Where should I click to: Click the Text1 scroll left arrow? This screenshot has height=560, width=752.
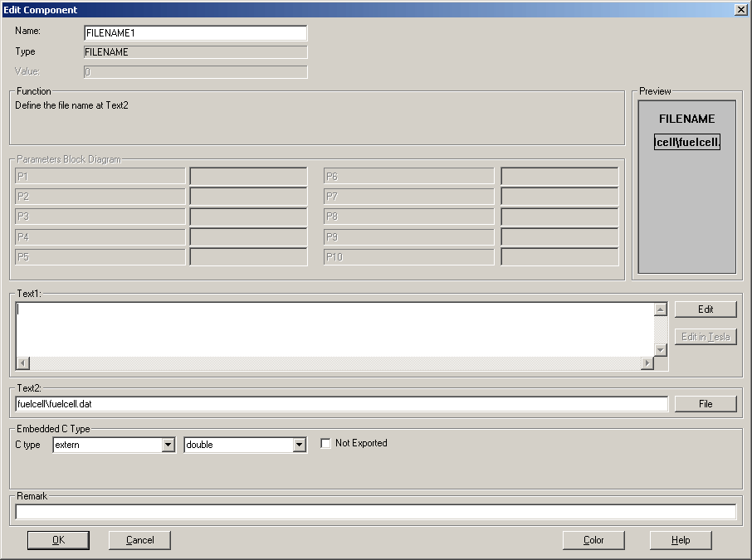(22, 363)
